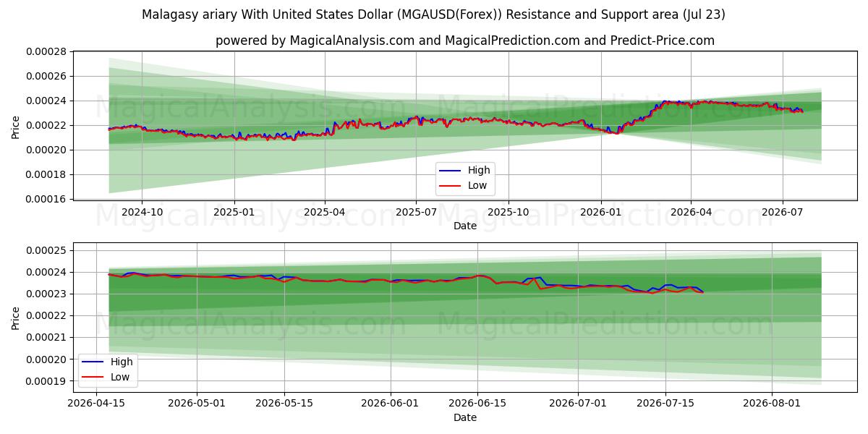The width and height of the screenshot is (868, 434).
Task: Click the 2026-07 x-axis label
Action: coord(783,212)
